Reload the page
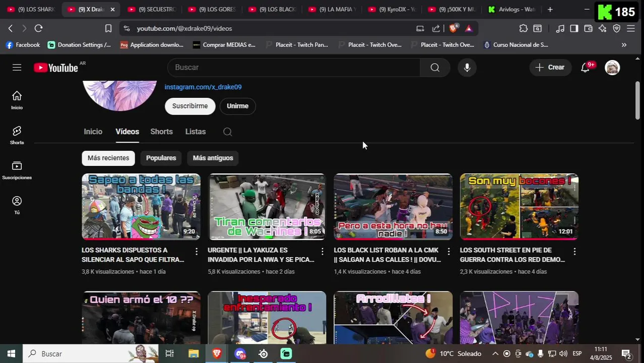 (38, 28)
